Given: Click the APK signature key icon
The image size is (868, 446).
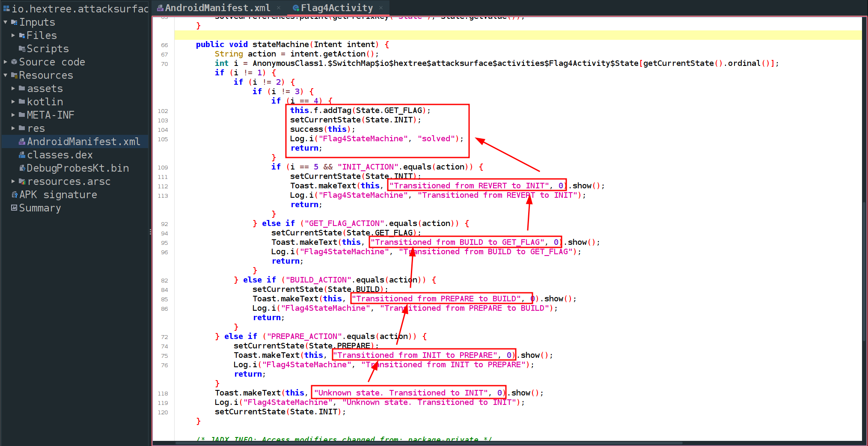Looking at the screenshot, I should pos(14,195).
